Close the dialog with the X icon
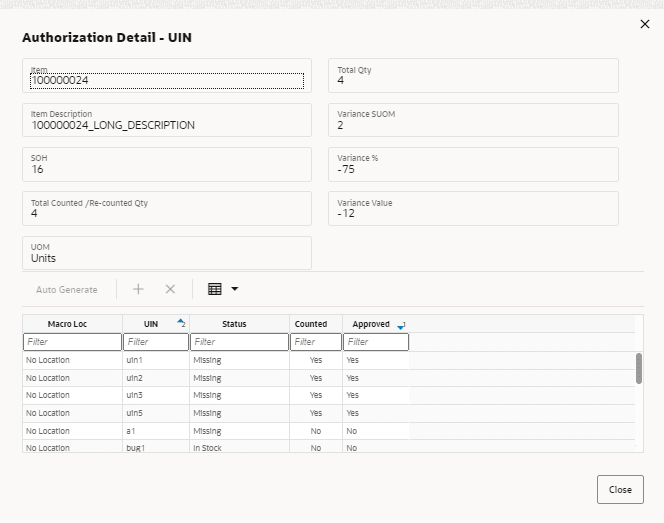 (x=645, y=24)
